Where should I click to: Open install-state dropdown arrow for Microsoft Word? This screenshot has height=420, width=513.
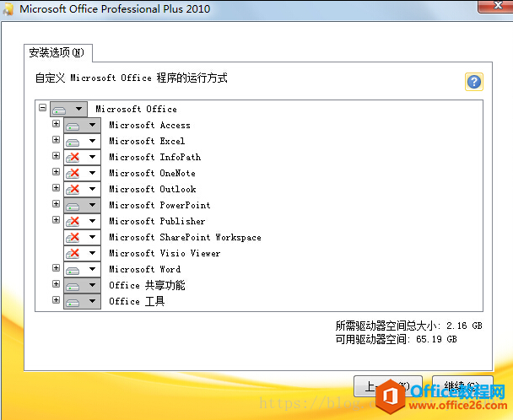(x=92, y=269)
